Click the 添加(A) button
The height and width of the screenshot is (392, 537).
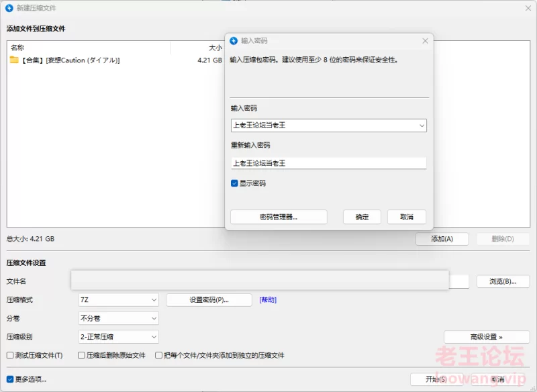tap(442, 239)
